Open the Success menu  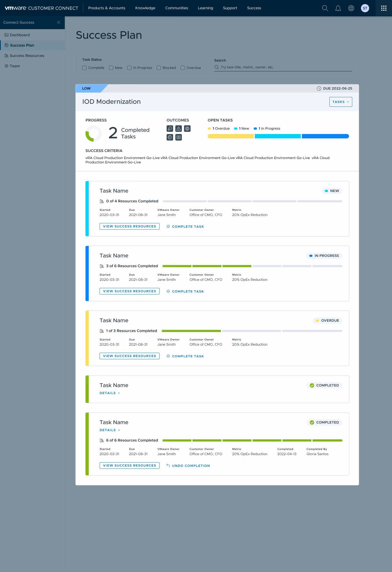coord(254,8)
